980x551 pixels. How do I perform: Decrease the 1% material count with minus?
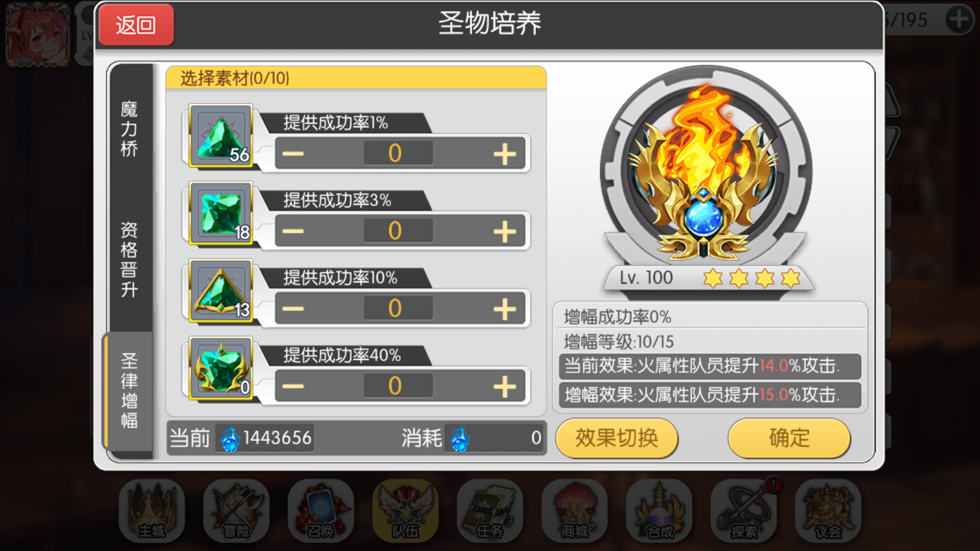pos(293,154)
